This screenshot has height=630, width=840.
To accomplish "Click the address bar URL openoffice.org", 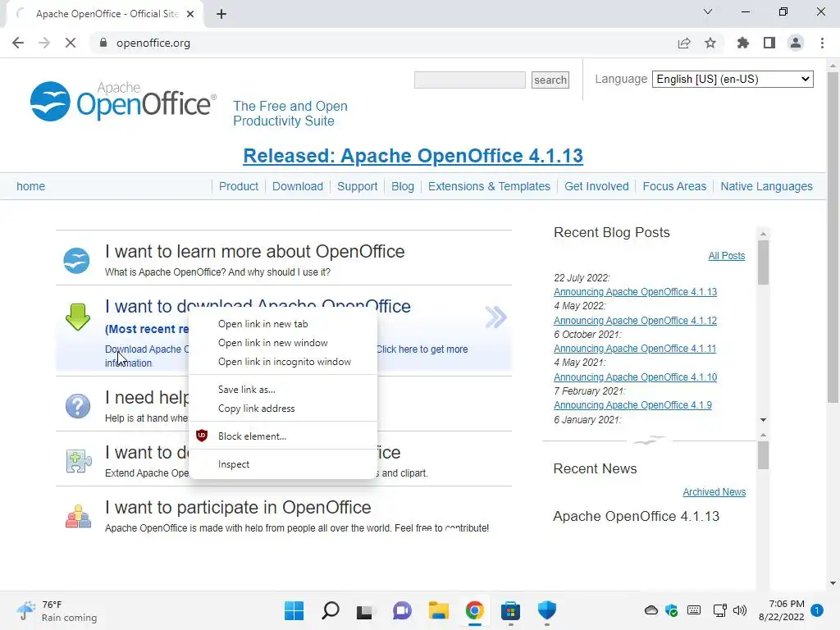I will tap(153, 43).
